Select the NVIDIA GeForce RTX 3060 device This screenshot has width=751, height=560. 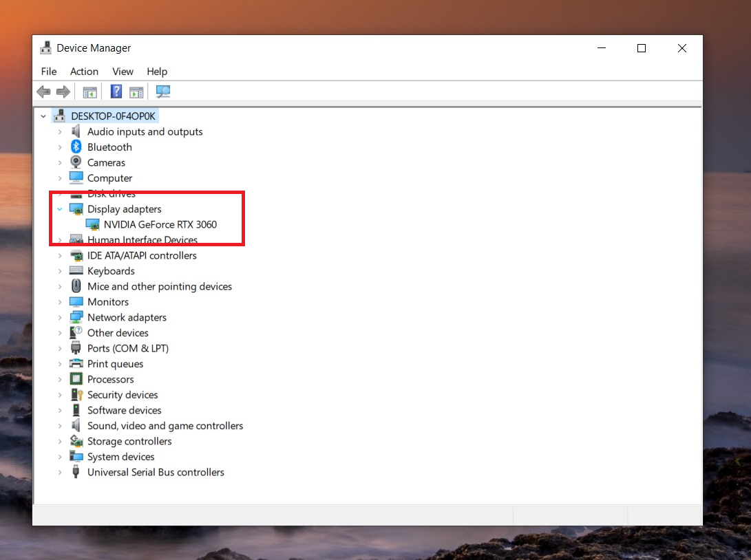point(160,224)
